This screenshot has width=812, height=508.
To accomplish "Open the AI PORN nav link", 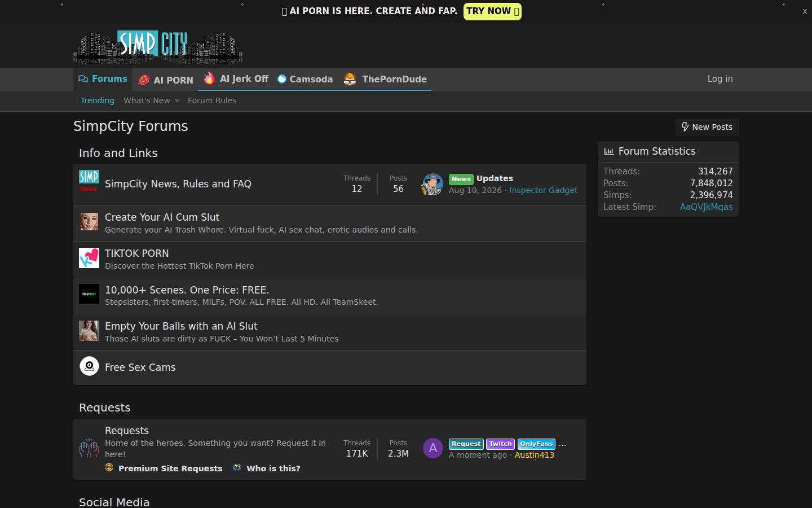I will point(166,80).
